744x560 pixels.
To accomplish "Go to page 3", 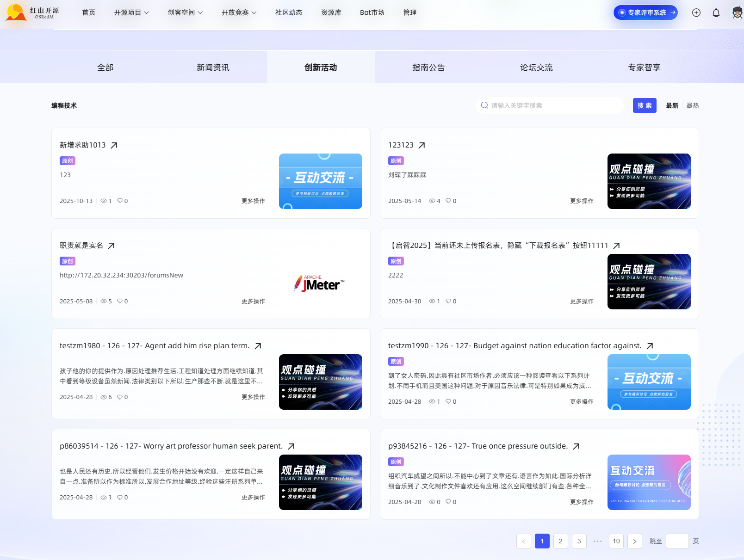I will click(x=579, y=541).
